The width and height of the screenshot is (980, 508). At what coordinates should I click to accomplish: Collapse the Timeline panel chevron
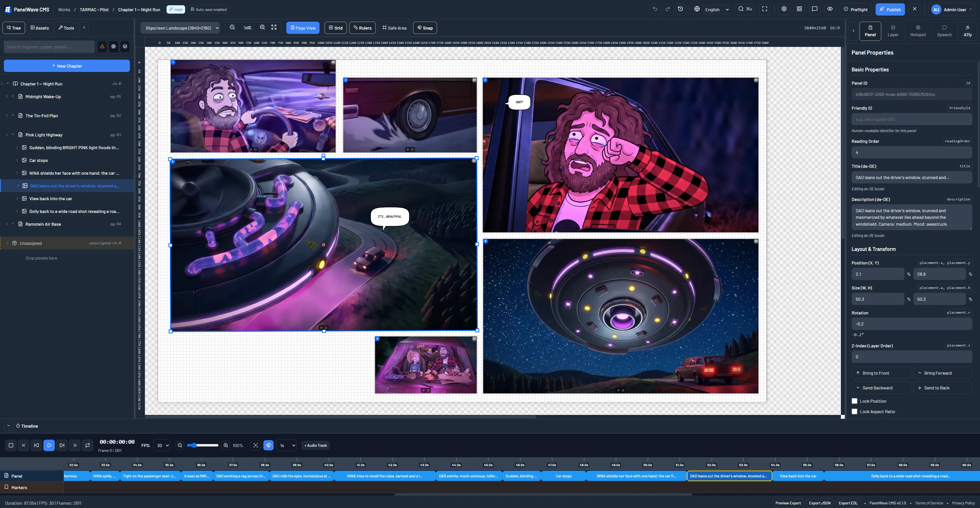click(8, 426)
